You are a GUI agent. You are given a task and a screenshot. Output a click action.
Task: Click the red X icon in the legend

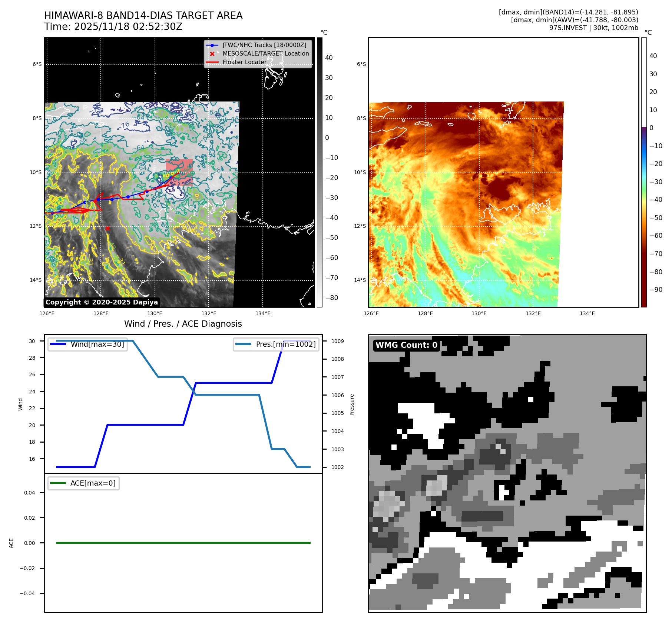(x=212, y=54)
